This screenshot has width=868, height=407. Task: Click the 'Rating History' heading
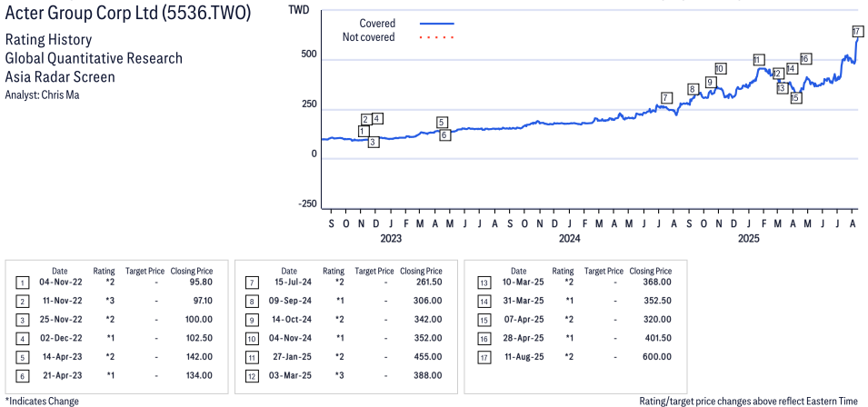click(48, 40)
